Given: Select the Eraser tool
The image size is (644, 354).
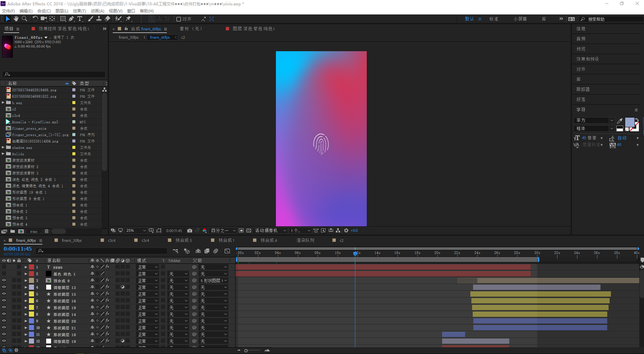Looking at the screenshot, I should (108, 19).
